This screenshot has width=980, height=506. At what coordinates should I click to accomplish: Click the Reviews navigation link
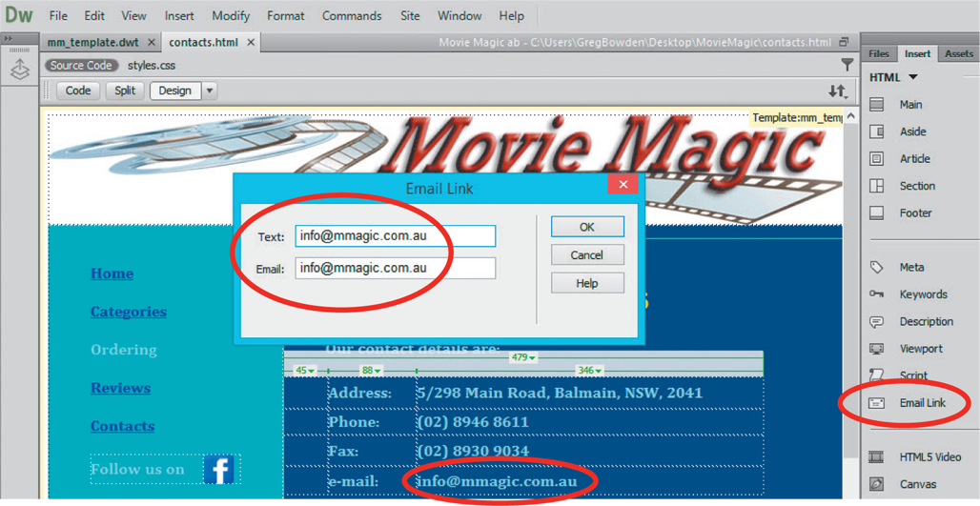click(x=121, y=388)
